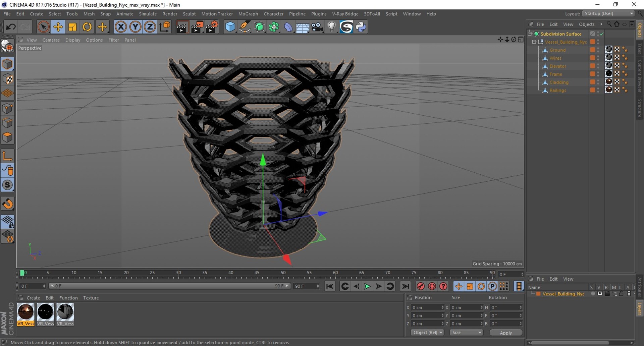Switch to Polygons mode icon

7,138
